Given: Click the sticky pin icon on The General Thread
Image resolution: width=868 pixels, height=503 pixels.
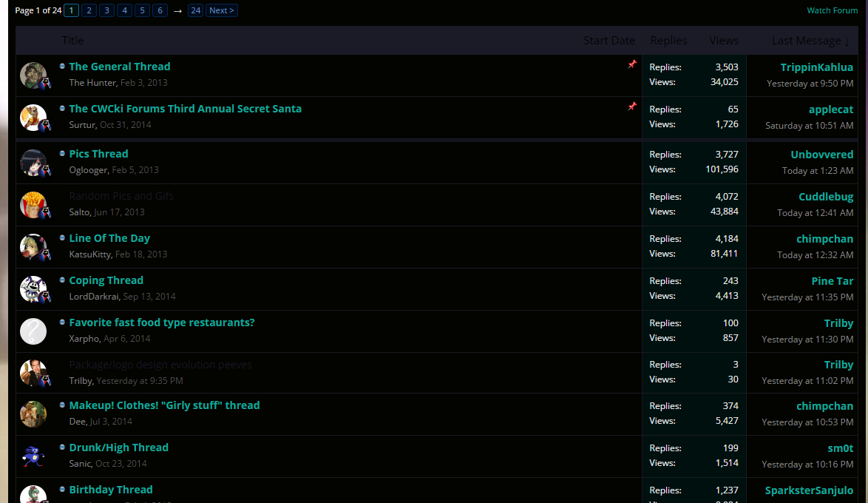Looking at the screenshot, I should coord(632,64).
